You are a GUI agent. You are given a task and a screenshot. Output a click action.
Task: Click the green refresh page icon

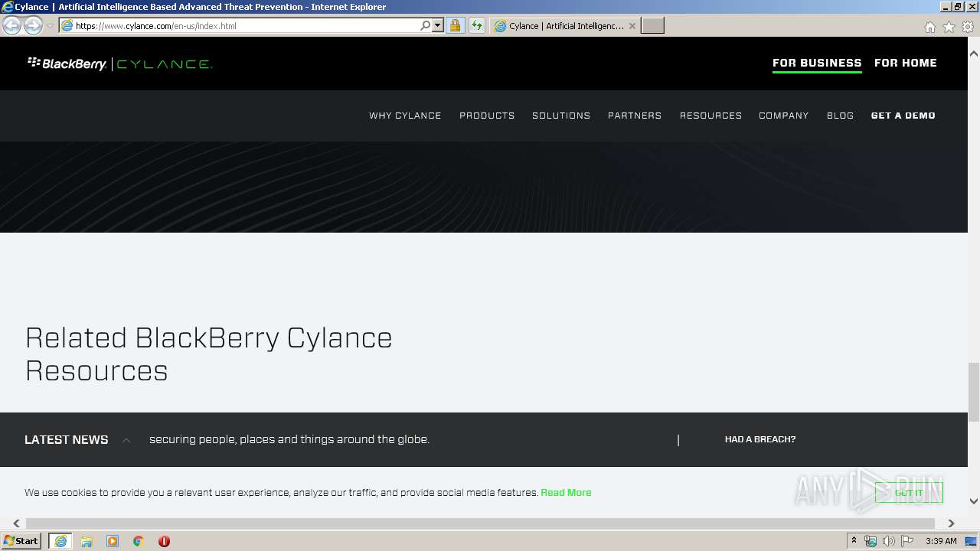point(477,26)
